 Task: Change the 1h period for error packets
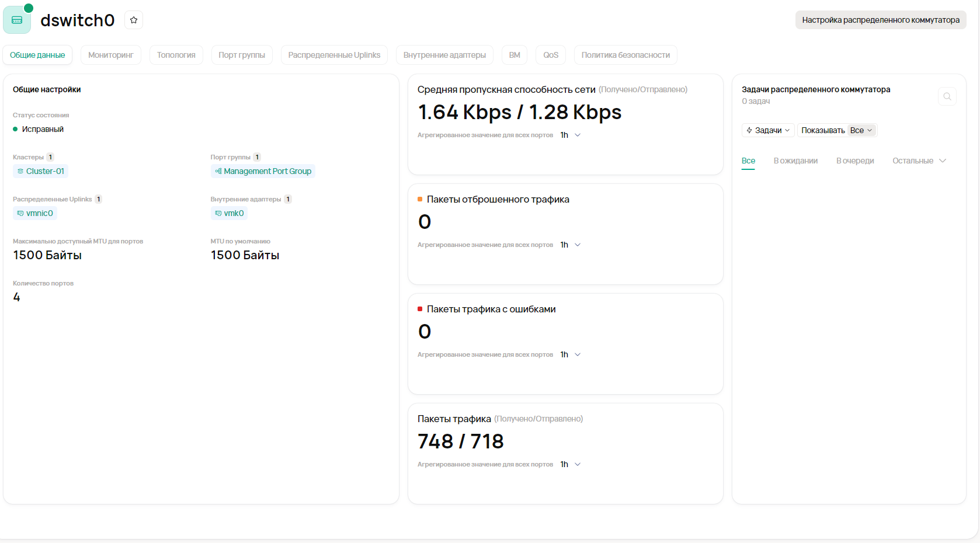point(570,354)
